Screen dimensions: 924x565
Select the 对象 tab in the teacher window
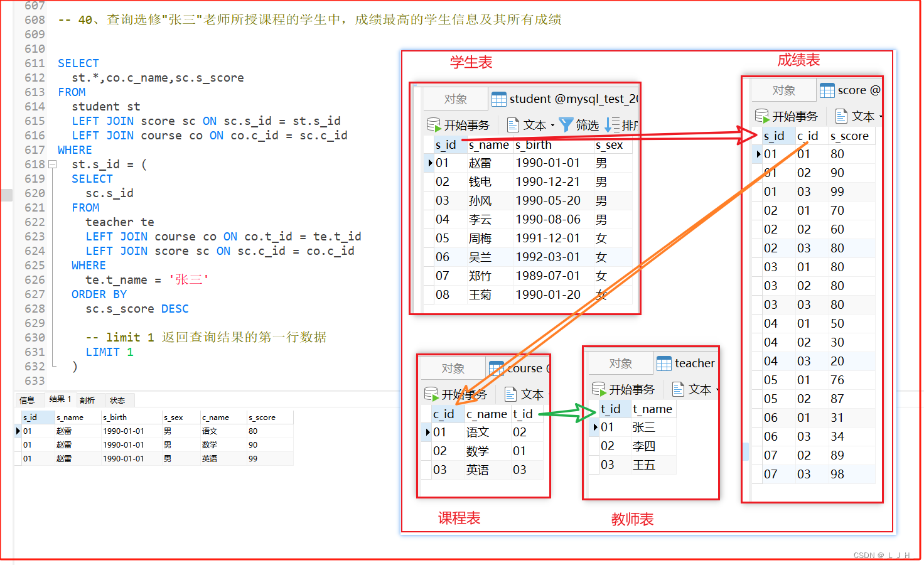point(620,363)
